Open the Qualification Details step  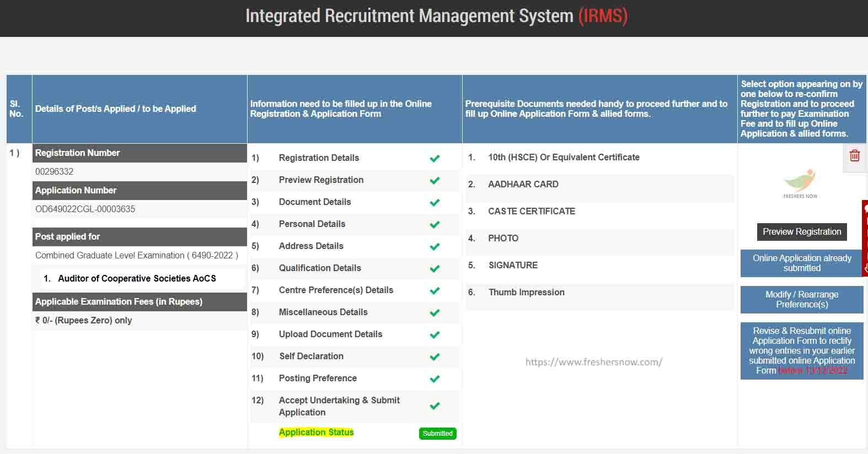tap(320, 268)
